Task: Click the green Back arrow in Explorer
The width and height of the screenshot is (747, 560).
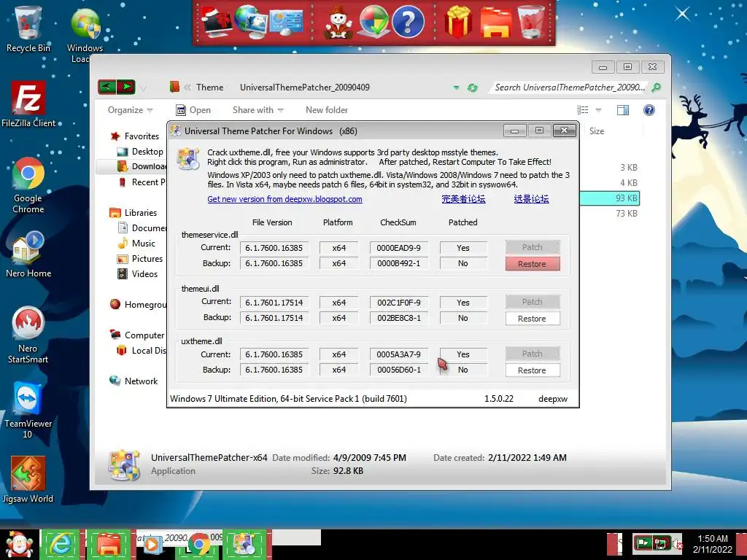Action: pos(107,87)
